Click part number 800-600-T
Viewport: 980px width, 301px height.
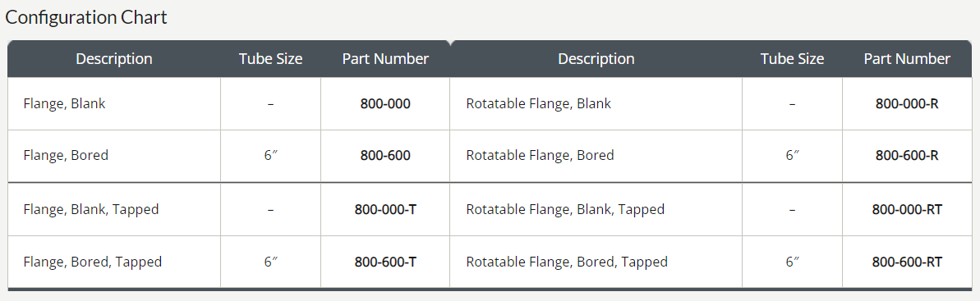click(385, 262)
